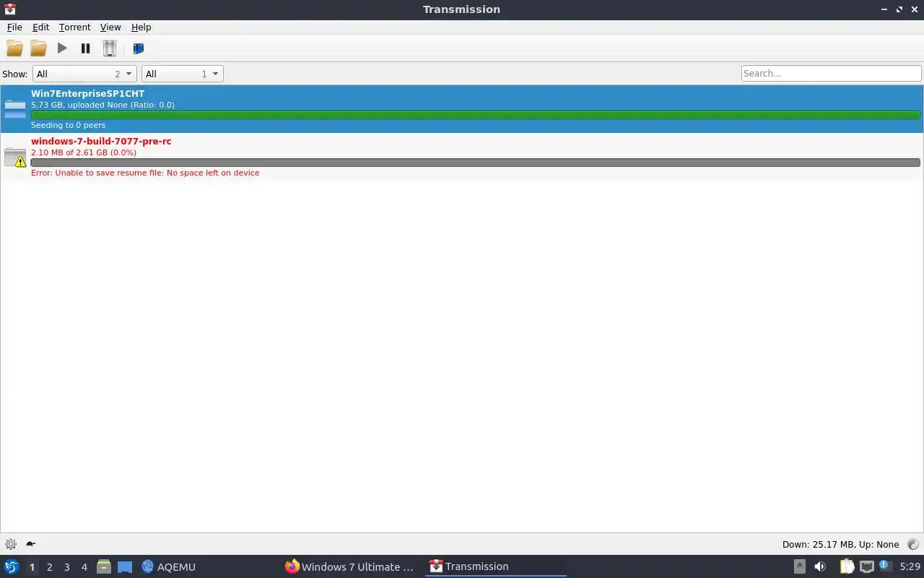Click the show desktop blue icon on taskbar
Image resolution: width=924 pixels, height=578 pixels.
point(125,567)
